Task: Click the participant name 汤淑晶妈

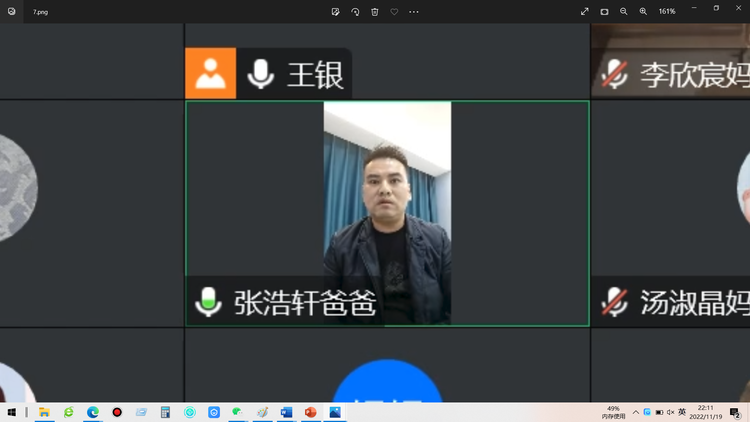Action: (x=695, y=303)
